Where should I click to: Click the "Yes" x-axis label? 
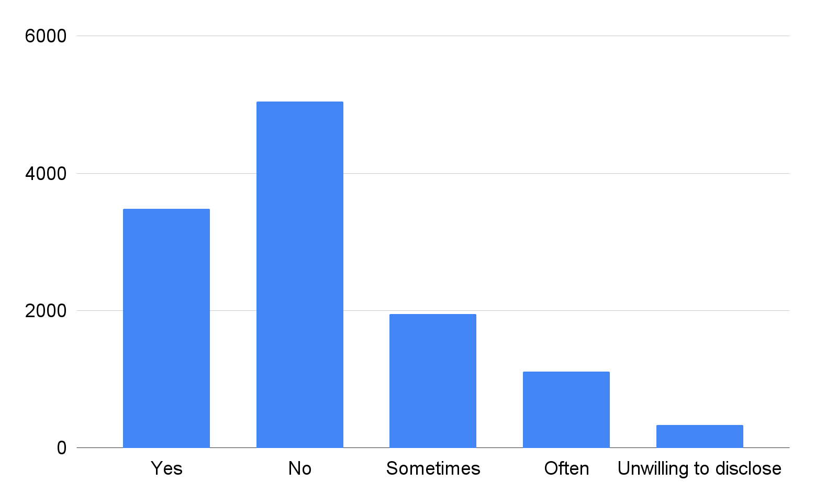coord(166,468)
